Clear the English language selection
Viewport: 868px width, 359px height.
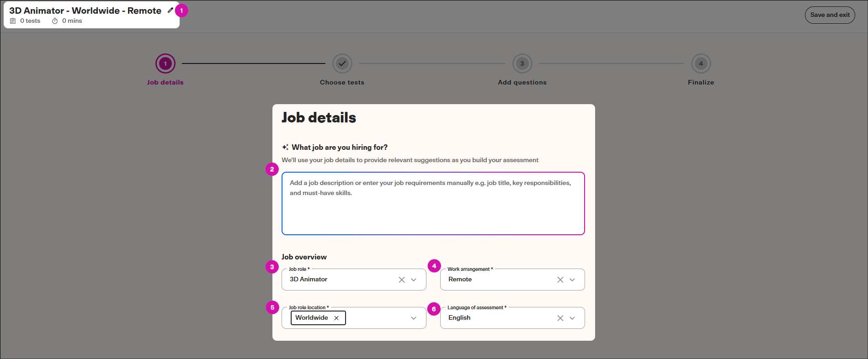(x=560, y=318)
